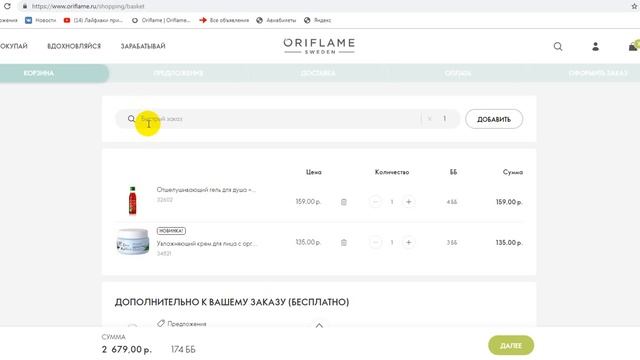Go to the Оформить заказ step
This screenshot has width=640, height=360.
point(598,73)
